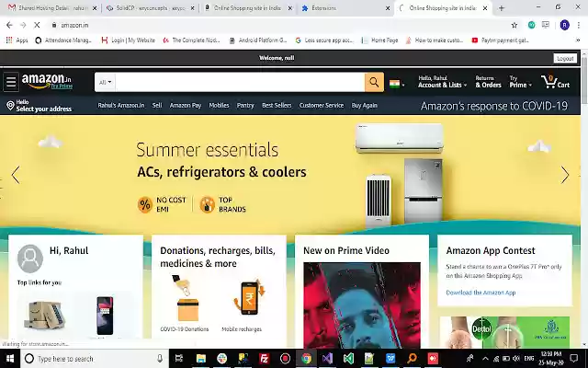Show more bookmarks with the chevron
Screen dimensions: 588x368
tap(578, 40)
